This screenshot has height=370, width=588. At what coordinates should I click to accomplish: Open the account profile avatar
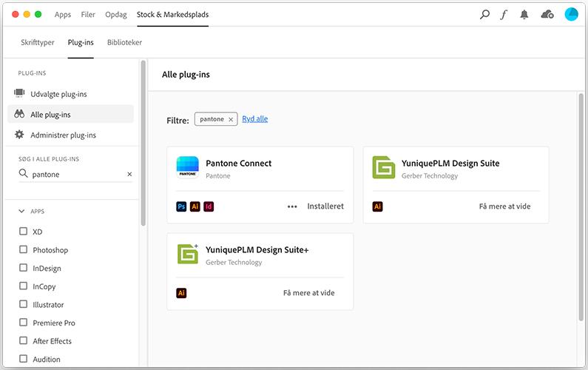(571, 14)
